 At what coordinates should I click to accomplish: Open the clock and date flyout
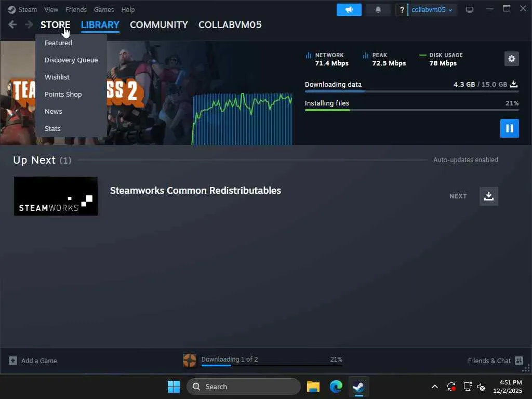click(508, 387)
